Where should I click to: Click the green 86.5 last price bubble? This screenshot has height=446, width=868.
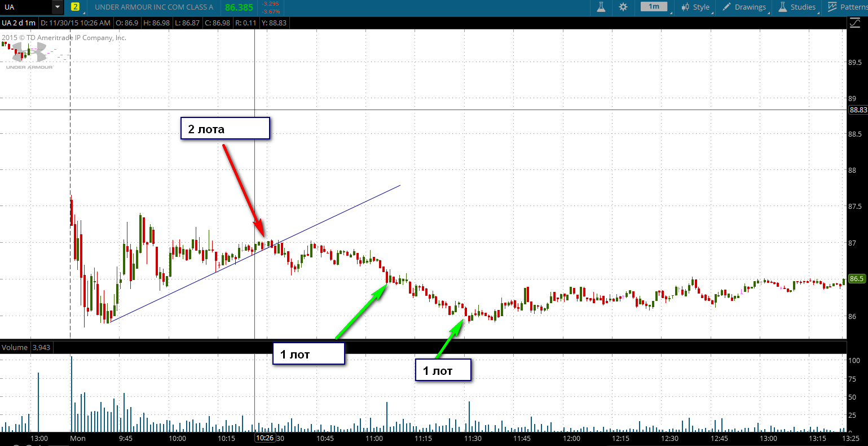point(857,279)
